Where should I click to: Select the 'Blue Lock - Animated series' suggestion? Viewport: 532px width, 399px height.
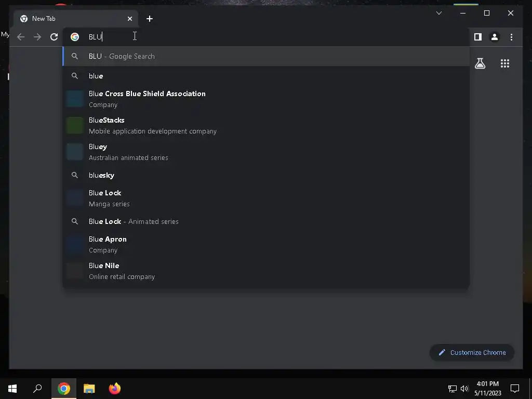[x=267, y=221]
